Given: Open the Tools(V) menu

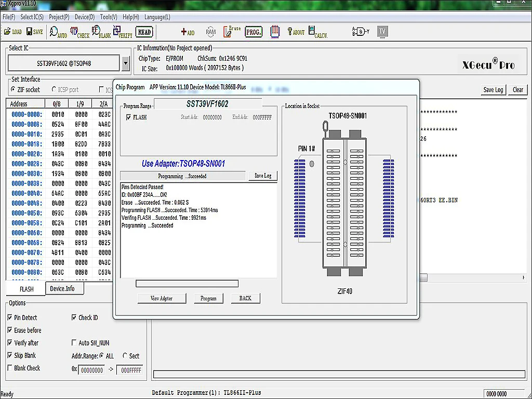Looking at the screenshot, I should [109, 17].
